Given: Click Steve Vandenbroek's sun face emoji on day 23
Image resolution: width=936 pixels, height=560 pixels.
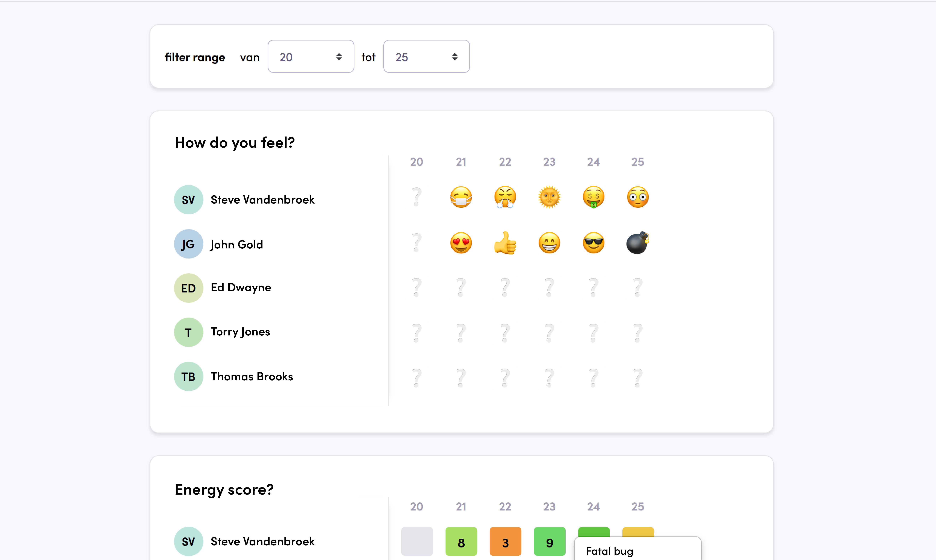Looking at the screenshot, I should pyautogui.click(x=549, y=197).
